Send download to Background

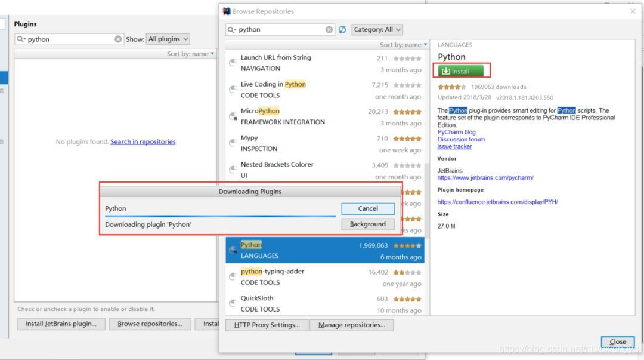click(x=368, y=224)
